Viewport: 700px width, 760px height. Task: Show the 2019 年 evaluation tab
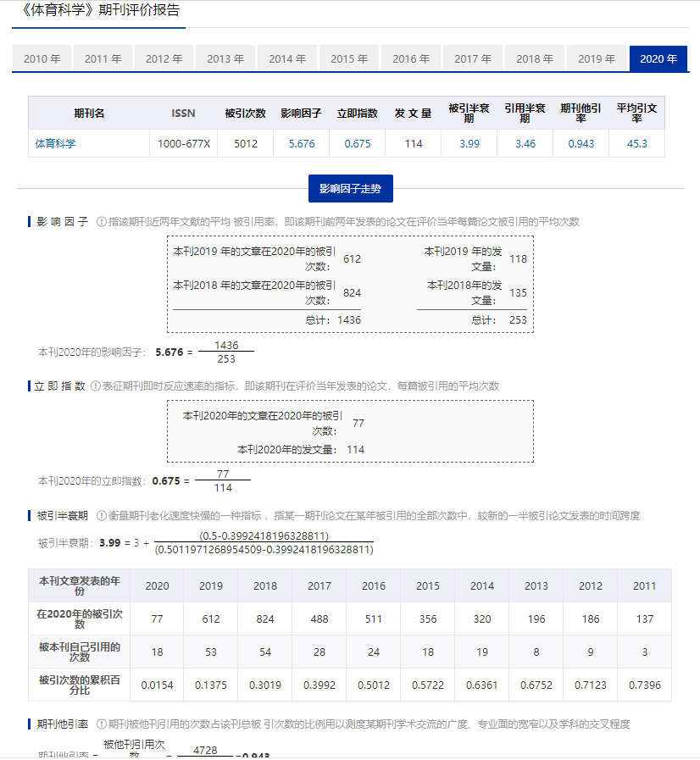click(597, 58)
